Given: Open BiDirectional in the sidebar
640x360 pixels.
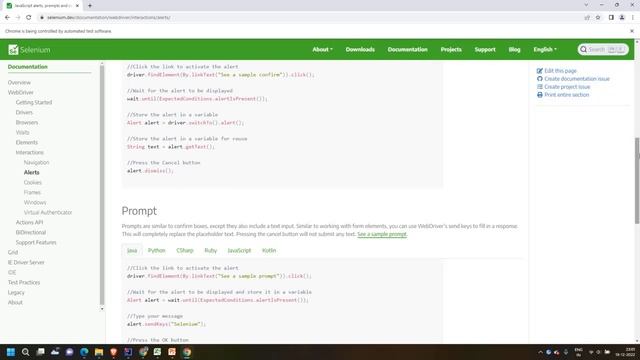Looking at the screenshot, I should 31,232.
